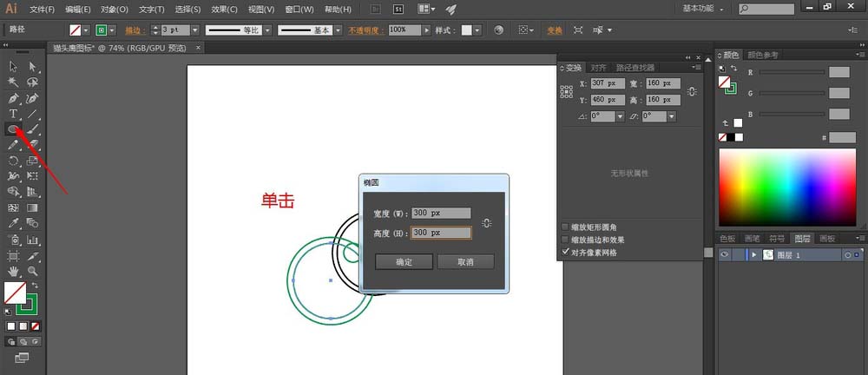This screenshot has width=868, height=375.
Task: Hide 图层 1 using eye icon
Action: (724, 255)
